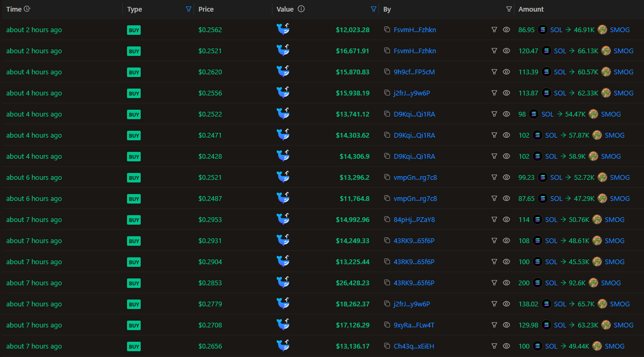Copy the 9h9cf...FP5cM wallet address
The width and height of the screenshot is (644, 357).
(x=387, y=72)
